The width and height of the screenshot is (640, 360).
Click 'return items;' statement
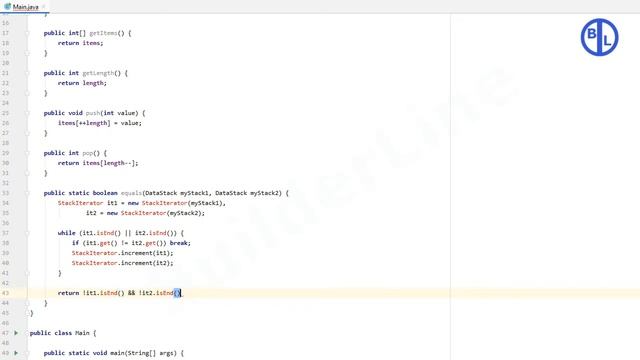click(80, 43)
